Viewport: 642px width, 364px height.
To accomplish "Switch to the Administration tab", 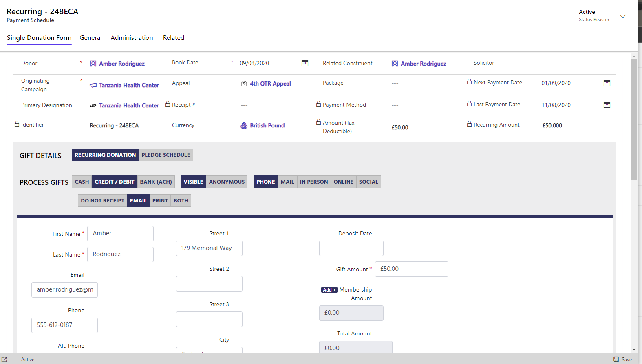I will pyautogui.click(x=132, y=38).
